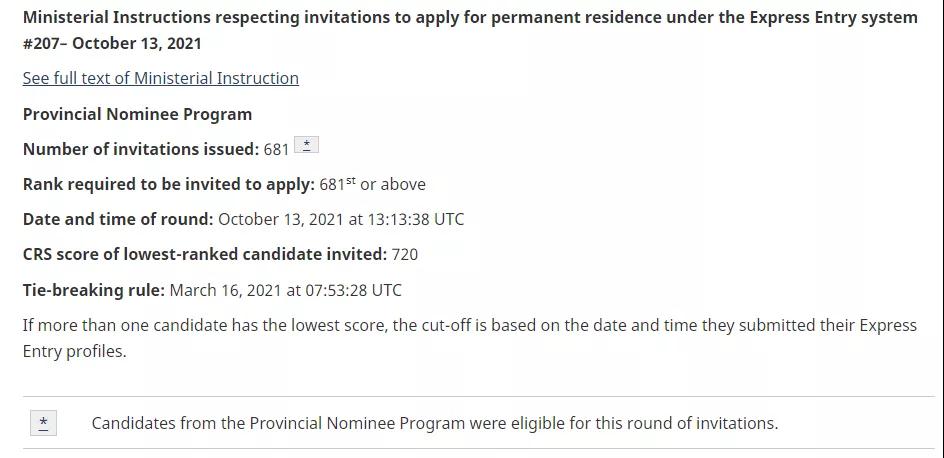Click the 'Candidates from the Provincial Nominee Program' footnote text
The image size is (944, 458).
pos(435,423)
